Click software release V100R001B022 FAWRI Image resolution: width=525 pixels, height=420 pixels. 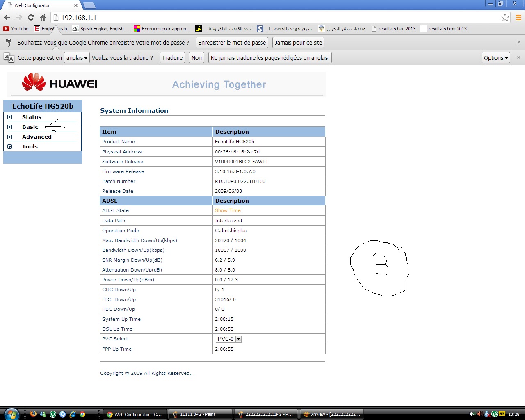tap(241, 162)
